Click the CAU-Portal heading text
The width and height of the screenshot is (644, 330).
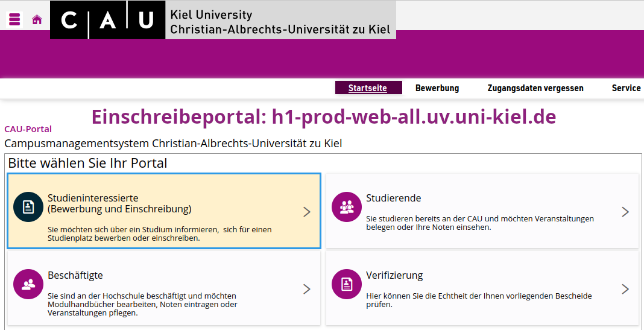click(28, 129)
